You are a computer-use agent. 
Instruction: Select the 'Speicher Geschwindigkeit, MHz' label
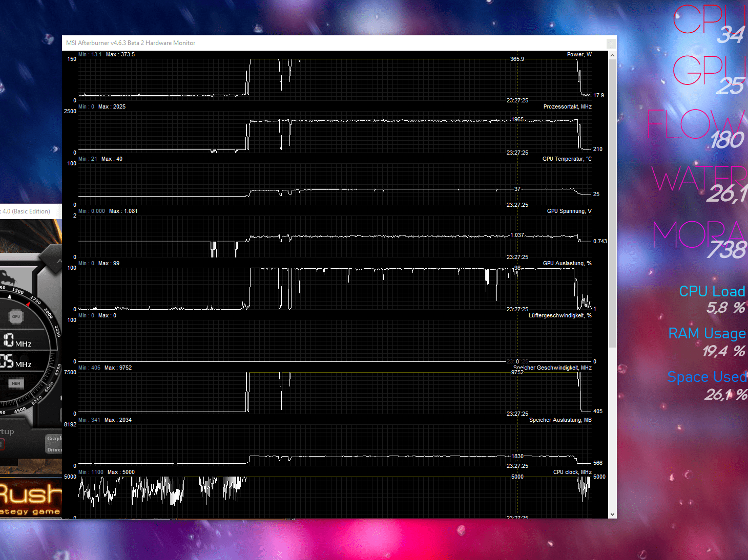click(x=552, y=368)
